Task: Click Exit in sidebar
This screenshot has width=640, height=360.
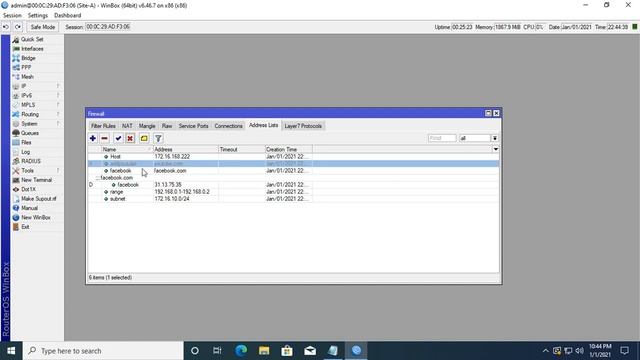Action: (25, 227)
